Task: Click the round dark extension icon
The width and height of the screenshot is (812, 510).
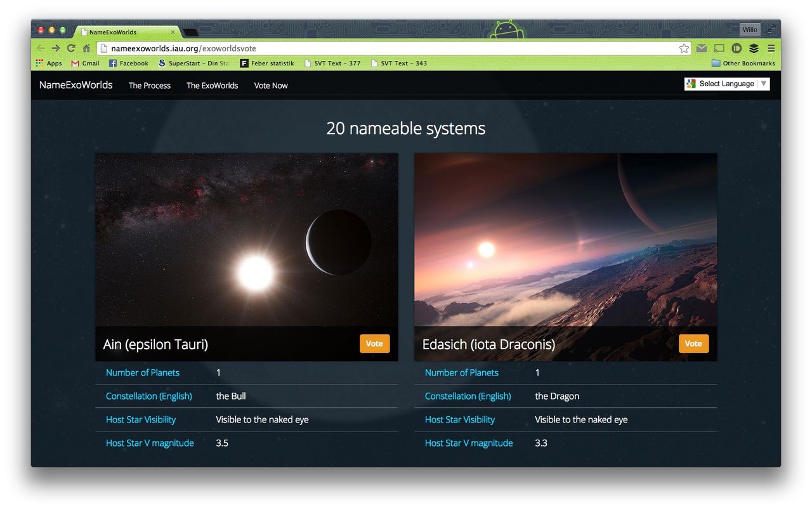Action: 736,48
